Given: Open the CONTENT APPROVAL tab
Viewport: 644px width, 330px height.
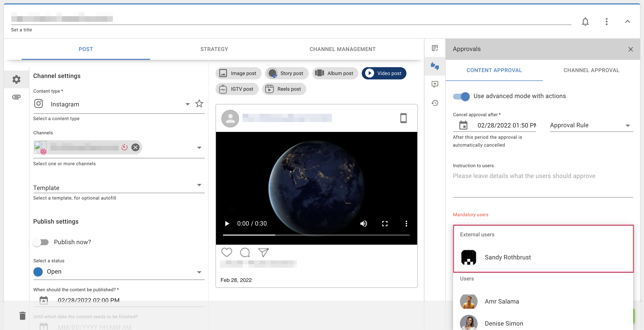Looking at the screenshot, I should pos(494,70).
